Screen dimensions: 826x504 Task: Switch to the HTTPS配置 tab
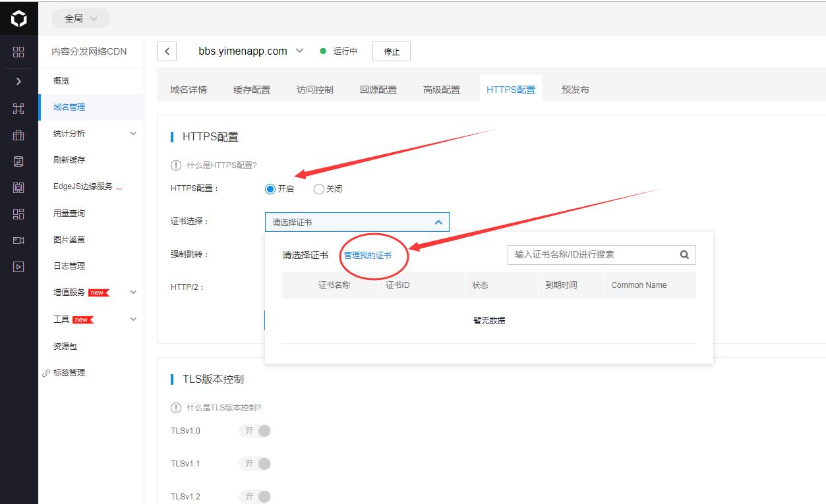pyautogui.click(x=511, y=90)
